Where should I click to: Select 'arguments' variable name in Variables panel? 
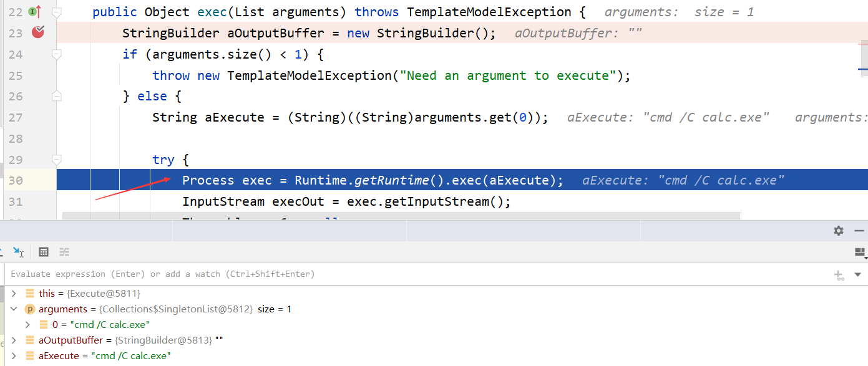[63, 309]
